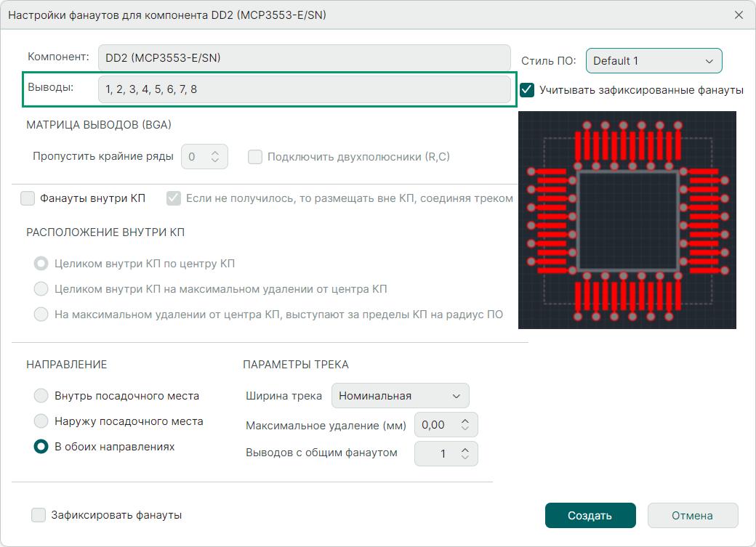Uncheck Учитывать зафиксированные фанауты checkbox
756x547 pixels.
click(x=528, y=90)
